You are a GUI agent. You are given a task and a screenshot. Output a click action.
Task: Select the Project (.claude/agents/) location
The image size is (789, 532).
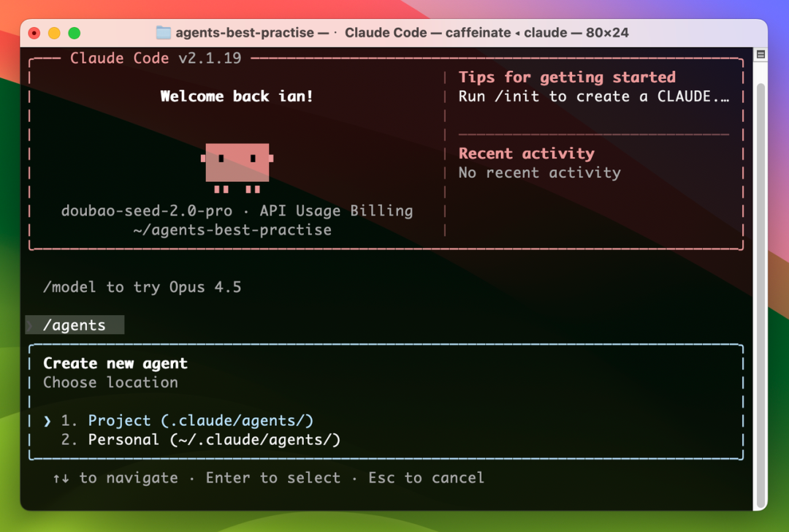(x=200, y=421)
